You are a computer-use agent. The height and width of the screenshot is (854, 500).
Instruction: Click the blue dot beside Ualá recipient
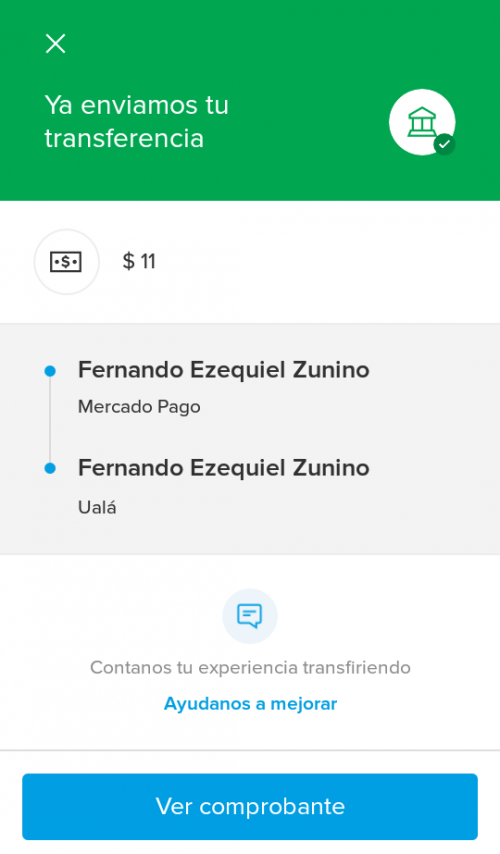(x=50, y=468)
